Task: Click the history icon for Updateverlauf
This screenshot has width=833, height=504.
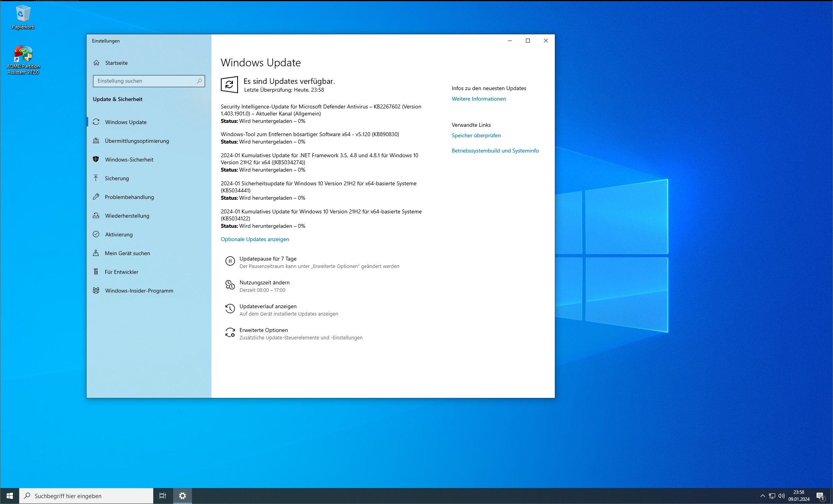Action: [x=230, y=309]
